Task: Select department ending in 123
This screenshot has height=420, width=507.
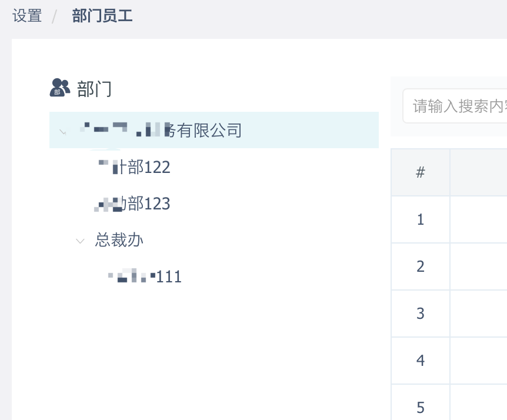Action: click(132, 204)
